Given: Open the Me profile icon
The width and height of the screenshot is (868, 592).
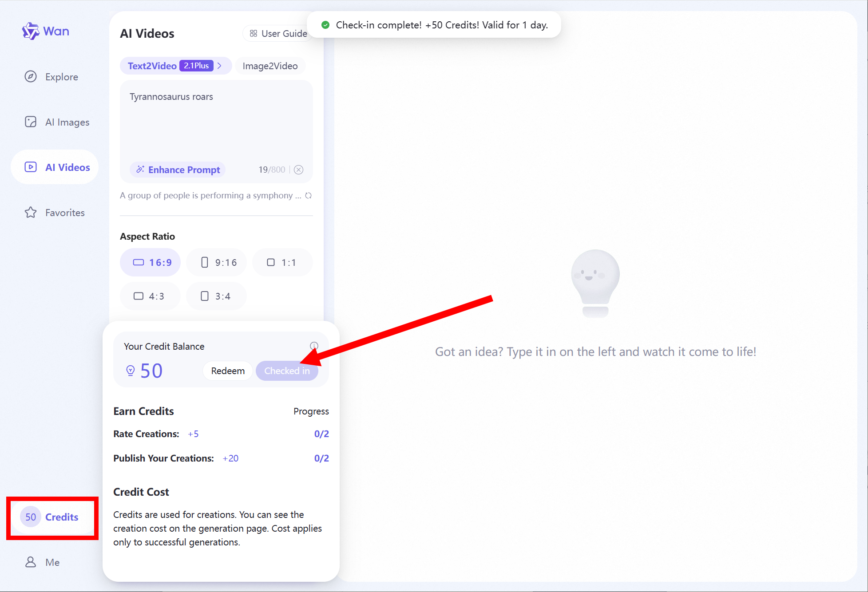Looking at the screenshot, I should pos(31,562).
